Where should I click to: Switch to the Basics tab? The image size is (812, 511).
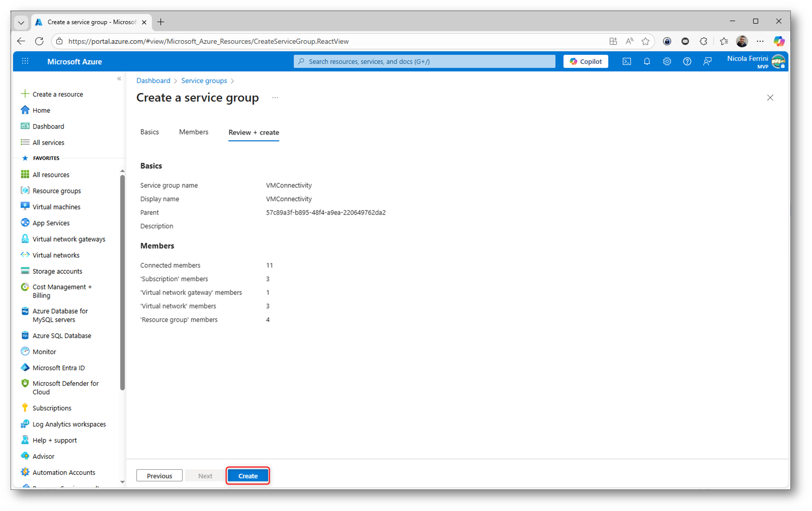coord(149,132)
